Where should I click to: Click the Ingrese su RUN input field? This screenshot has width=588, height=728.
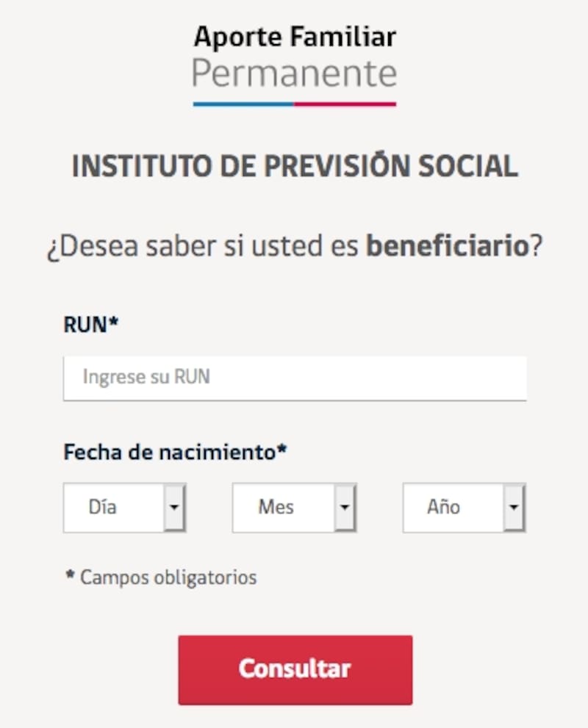[x=295, y=378]
